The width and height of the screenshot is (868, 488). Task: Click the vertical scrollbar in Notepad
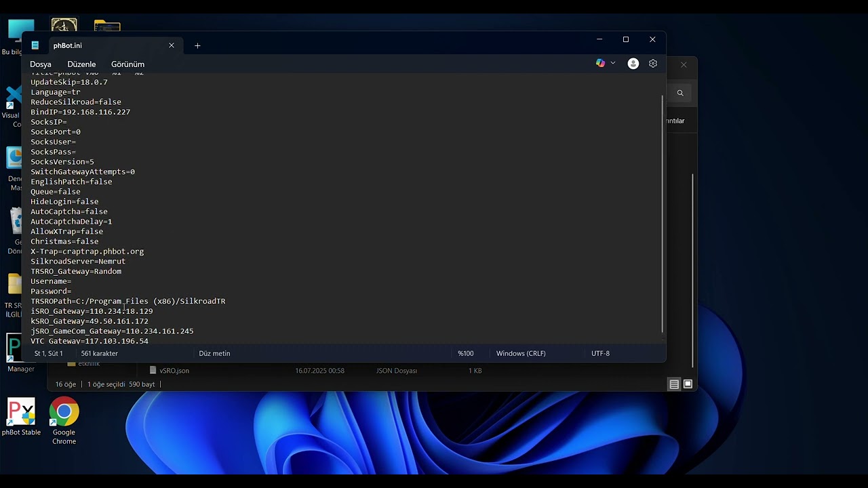[x=663, y=213]
